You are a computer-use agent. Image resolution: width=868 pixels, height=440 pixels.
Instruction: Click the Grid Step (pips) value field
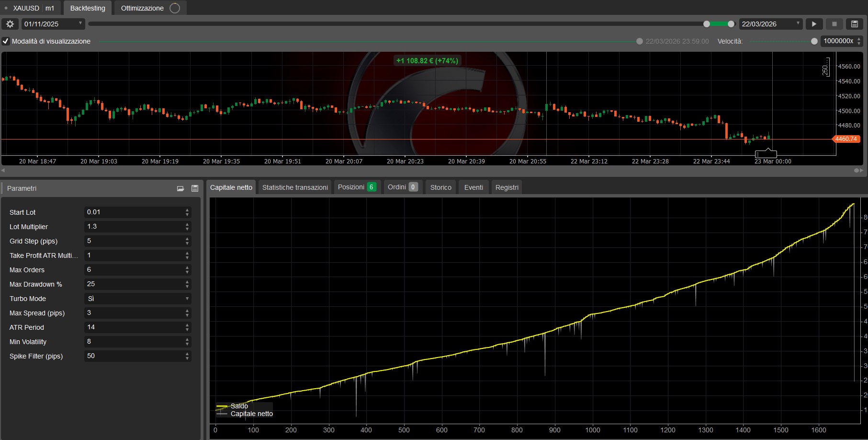pos(134,241)
